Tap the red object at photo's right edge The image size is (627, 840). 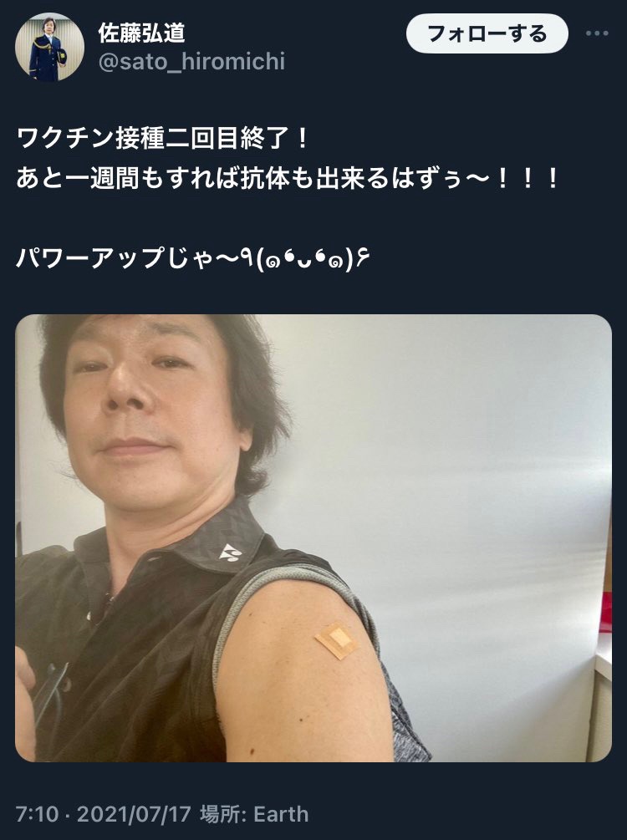point(605,611)
